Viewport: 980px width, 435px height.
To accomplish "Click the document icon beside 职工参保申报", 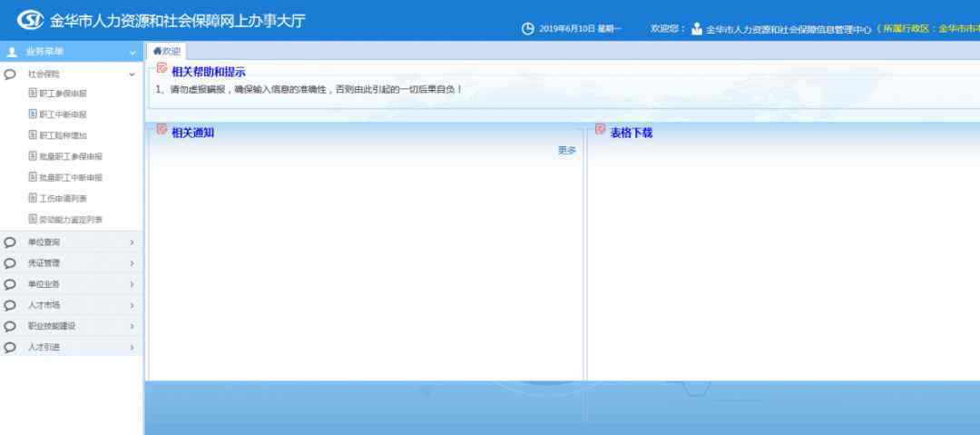I will point(33,94).
